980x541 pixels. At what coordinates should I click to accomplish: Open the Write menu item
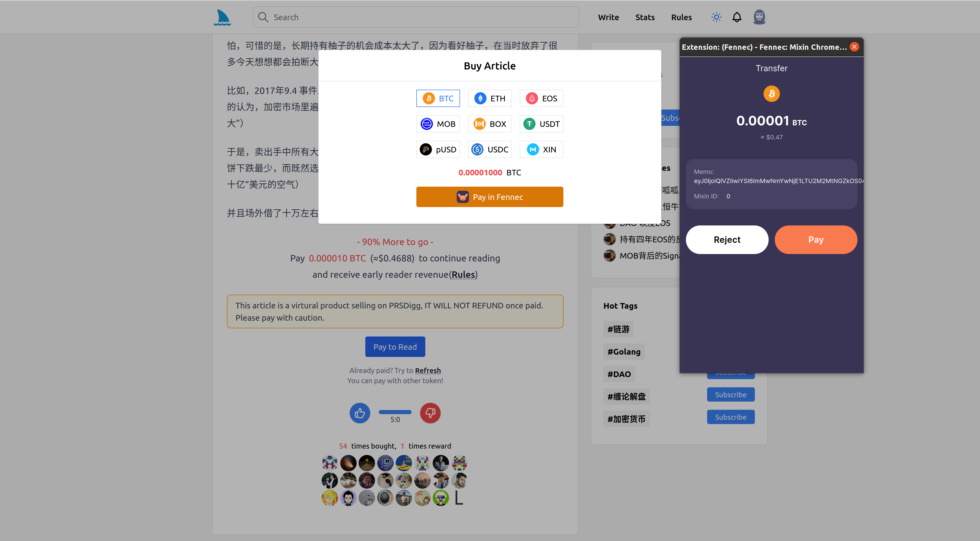pos(608,18)
